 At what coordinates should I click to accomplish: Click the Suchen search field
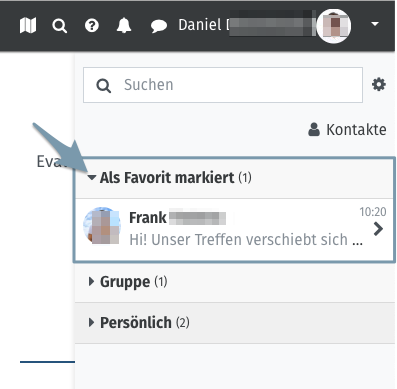[x=223, y=85]
